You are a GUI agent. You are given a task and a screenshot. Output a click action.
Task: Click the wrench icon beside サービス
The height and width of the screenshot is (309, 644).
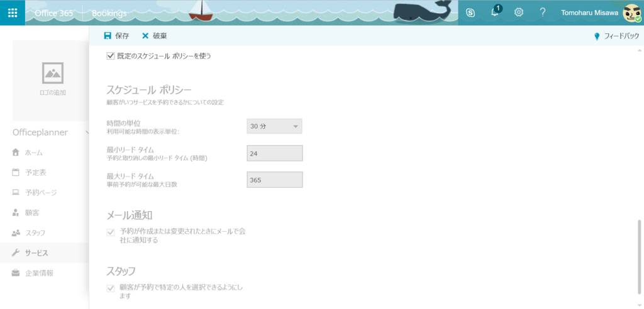tap(16, 252)
